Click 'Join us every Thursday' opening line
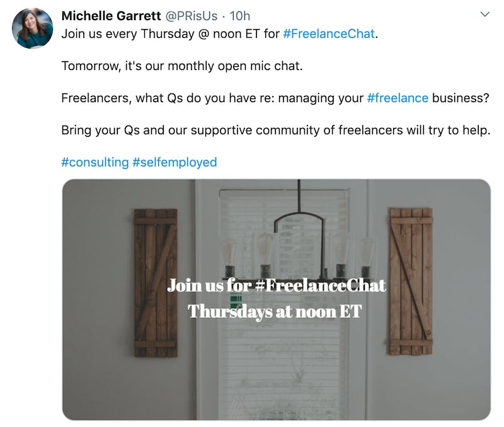The image size is (504, 427). (x=128, y=34)
